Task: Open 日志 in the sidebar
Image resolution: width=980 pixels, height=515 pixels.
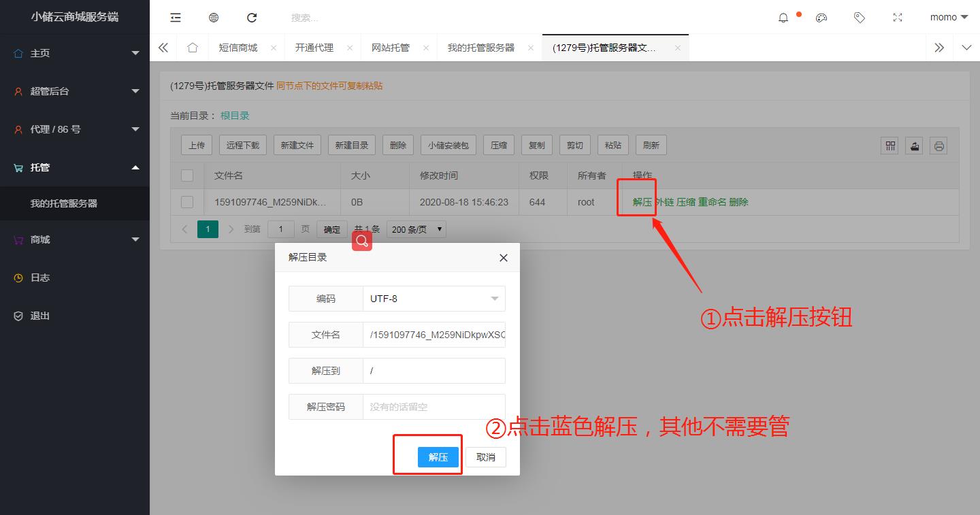Action: click(75, 278)
